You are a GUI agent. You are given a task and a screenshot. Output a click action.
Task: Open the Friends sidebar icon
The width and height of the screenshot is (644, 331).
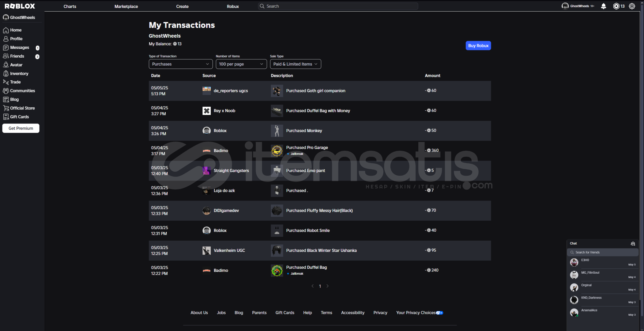click(6, 56)
